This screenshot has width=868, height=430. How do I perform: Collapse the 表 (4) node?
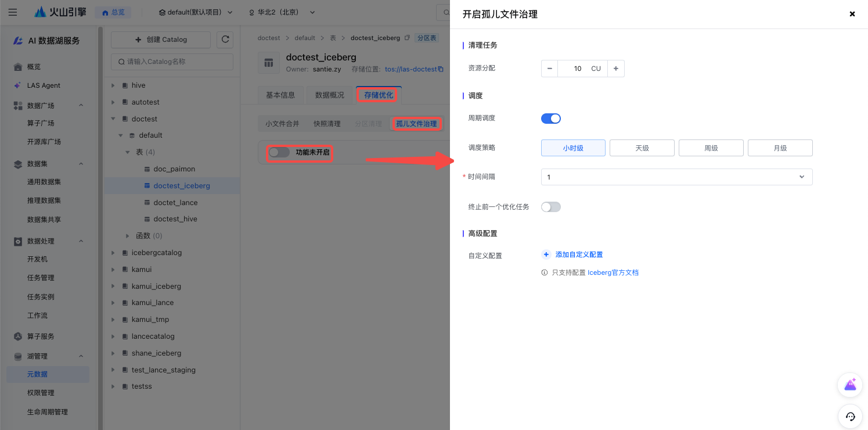[x=128, y=152]
